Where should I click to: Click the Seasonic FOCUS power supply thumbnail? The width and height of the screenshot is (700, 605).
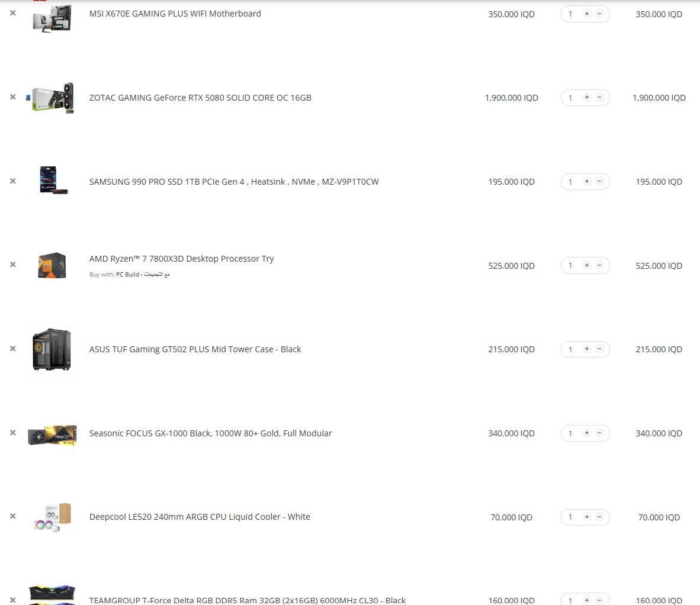(x=52, y=435)
